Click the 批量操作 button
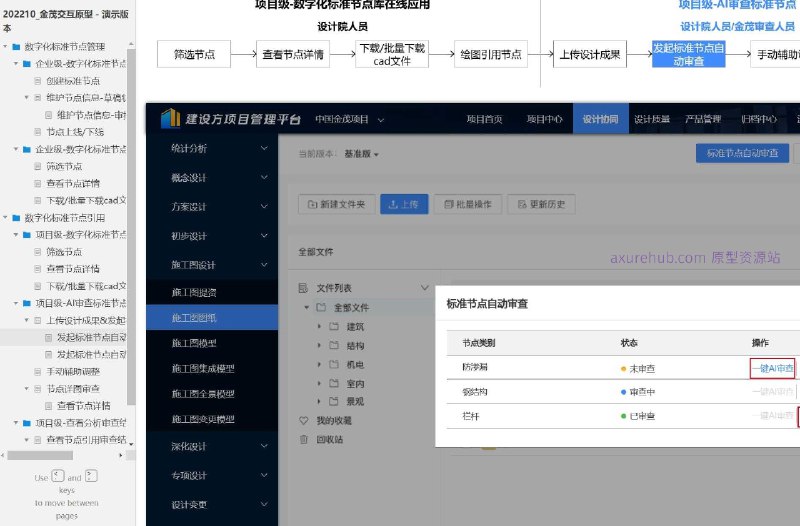This screenshot has width=800, height=526. click(x=468, y=204)
